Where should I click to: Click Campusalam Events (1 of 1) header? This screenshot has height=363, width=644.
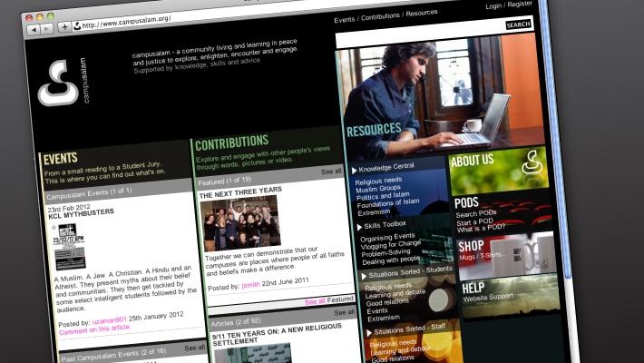pyautogui.click(x=89, y=193)
